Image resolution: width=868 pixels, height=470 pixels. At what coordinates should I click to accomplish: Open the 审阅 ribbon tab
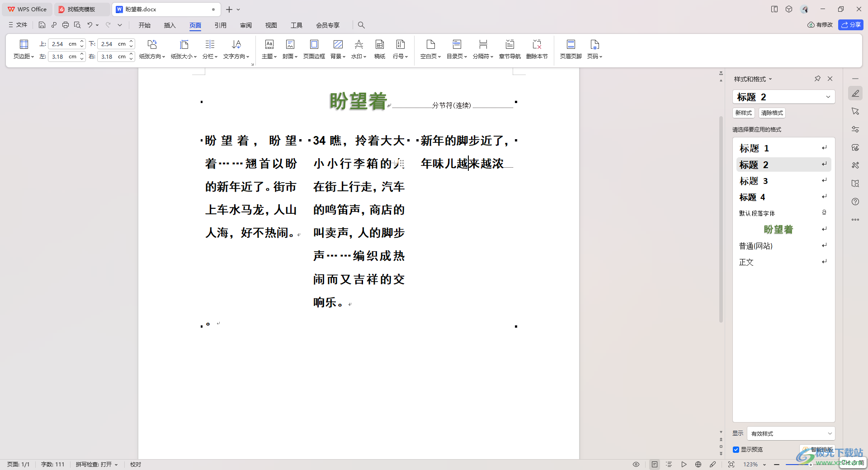coord(246,25)
